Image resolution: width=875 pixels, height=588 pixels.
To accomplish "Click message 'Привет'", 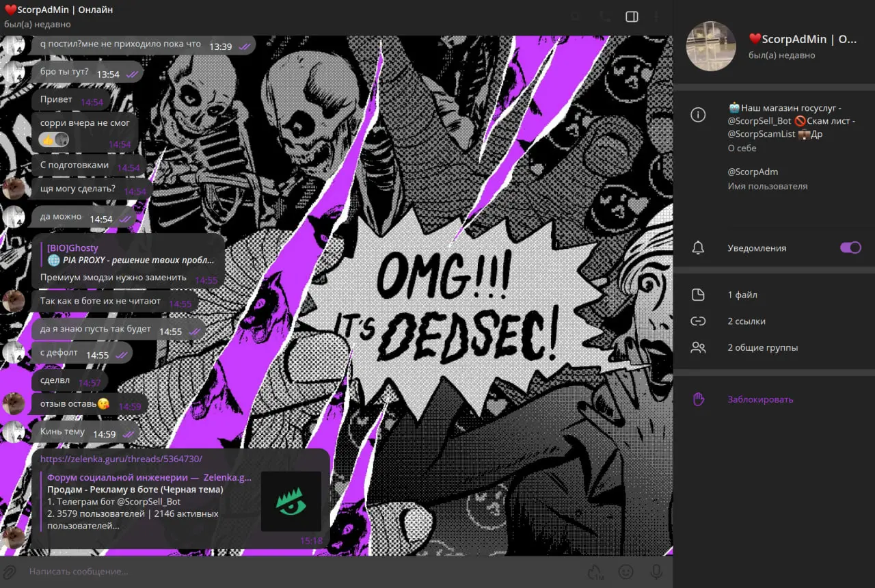I will point(70,100).
